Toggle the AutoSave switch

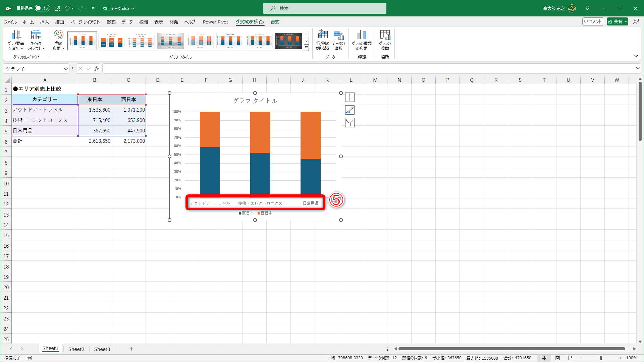[x=43, y=8]
